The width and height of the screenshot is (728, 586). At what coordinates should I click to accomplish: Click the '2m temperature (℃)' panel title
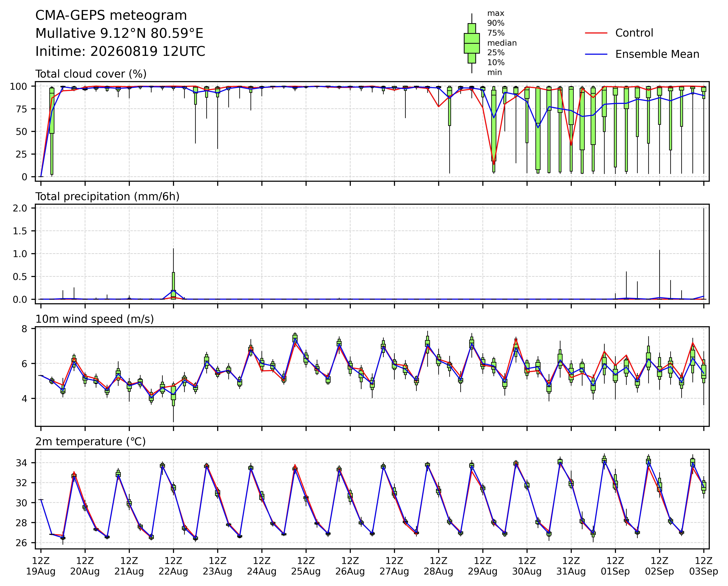[90, 442]
